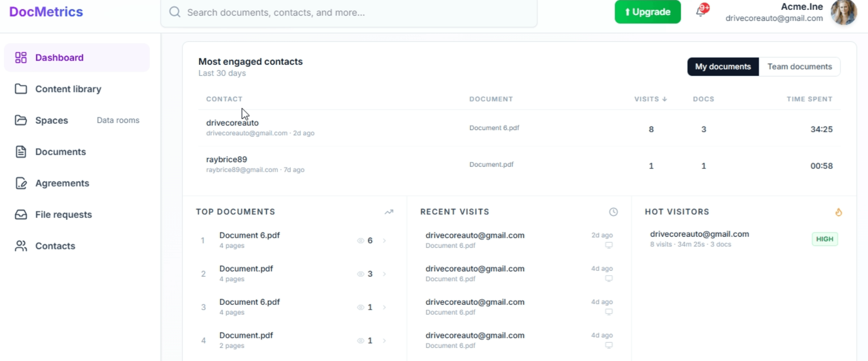Select the Agreements signature icon
Screen dimensions: 868x361
(x=20, y=183)
